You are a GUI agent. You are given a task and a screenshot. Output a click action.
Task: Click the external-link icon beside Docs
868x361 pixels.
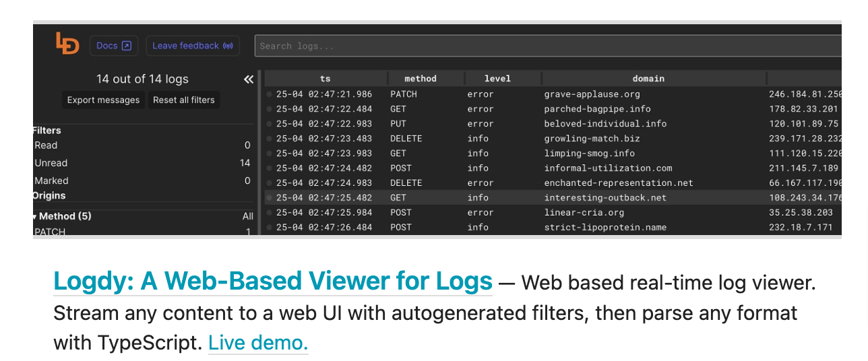(x=126, y=46)
